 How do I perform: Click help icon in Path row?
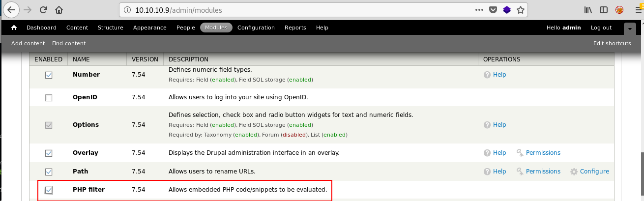click(487, 172)
